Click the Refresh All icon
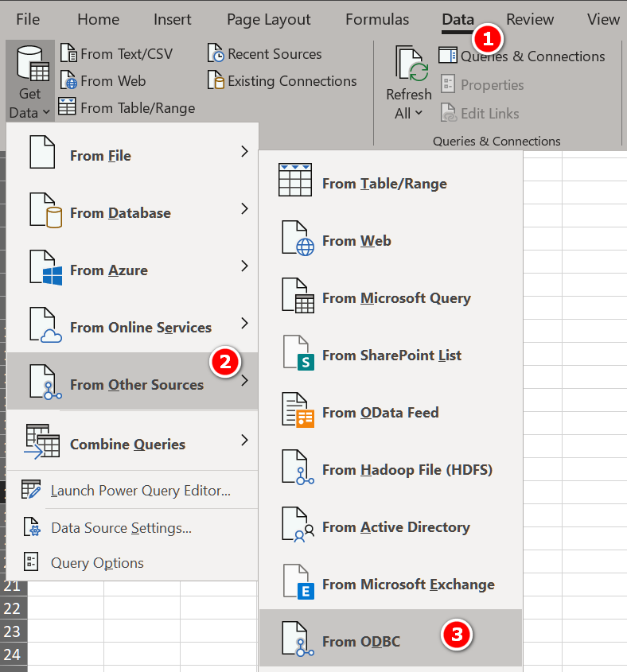This screenshot has width=627, height=672. (411, 64)
